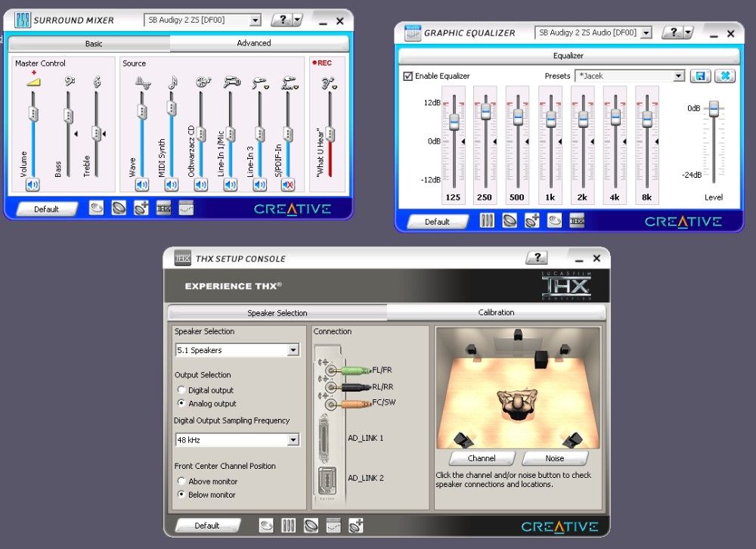Open equalizer icon in Surround Mixer toolbar
The width and height of the screenshot is (756, 549).
(186, 208)
